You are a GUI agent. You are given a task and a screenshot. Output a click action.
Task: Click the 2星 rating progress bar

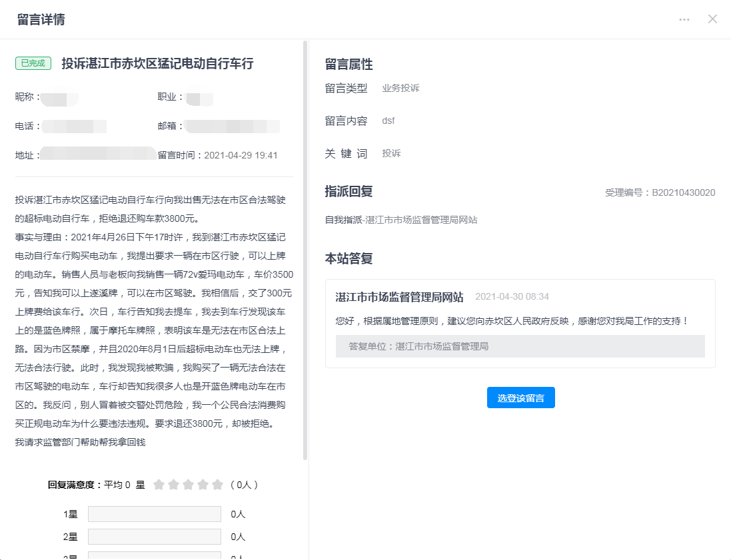tap(154, 537)
